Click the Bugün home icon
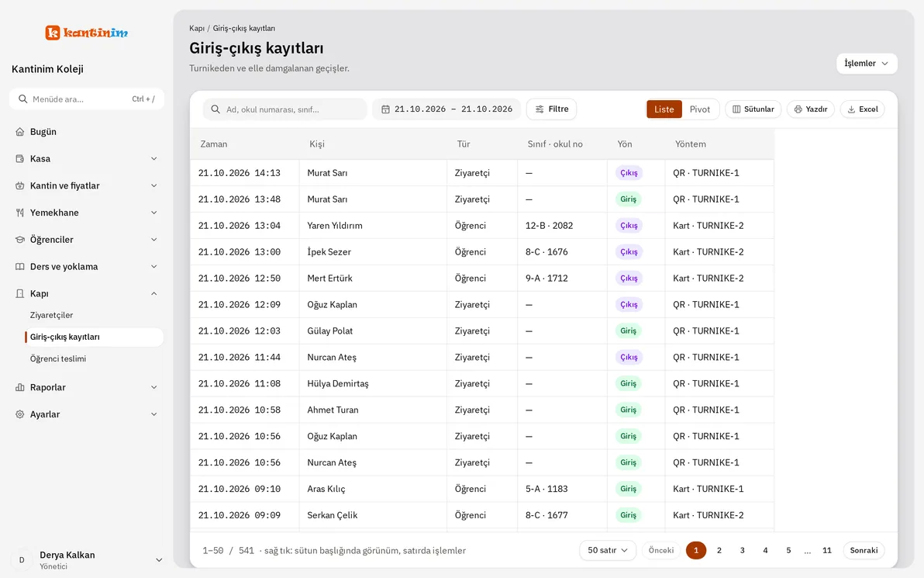This screenshot has height=578, width=924. tap(20, 132)
